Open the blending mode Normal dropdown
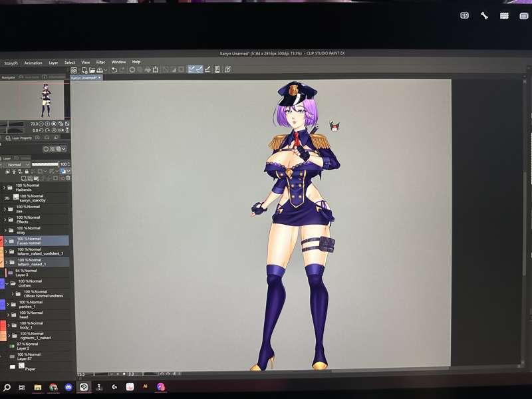Screen dimensions: 532x399 pos(17,165)
